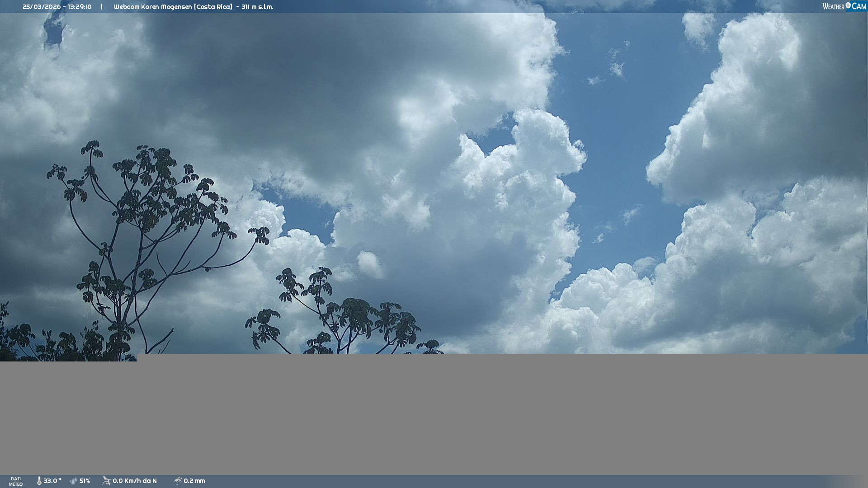Click the blank gray area below the image
The width and height of the screenshot is (868, 488).
point(497,416)
